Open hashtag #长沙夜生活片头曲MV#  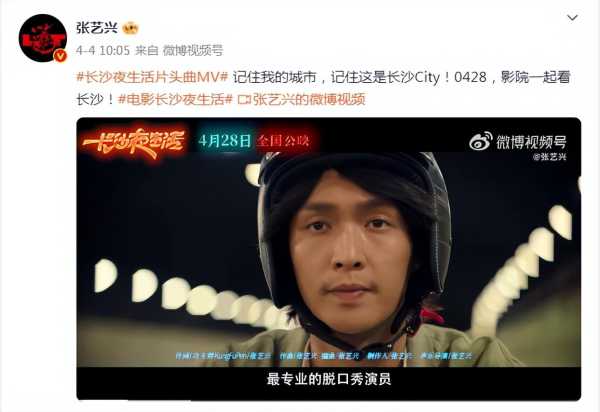coord(152,77)
